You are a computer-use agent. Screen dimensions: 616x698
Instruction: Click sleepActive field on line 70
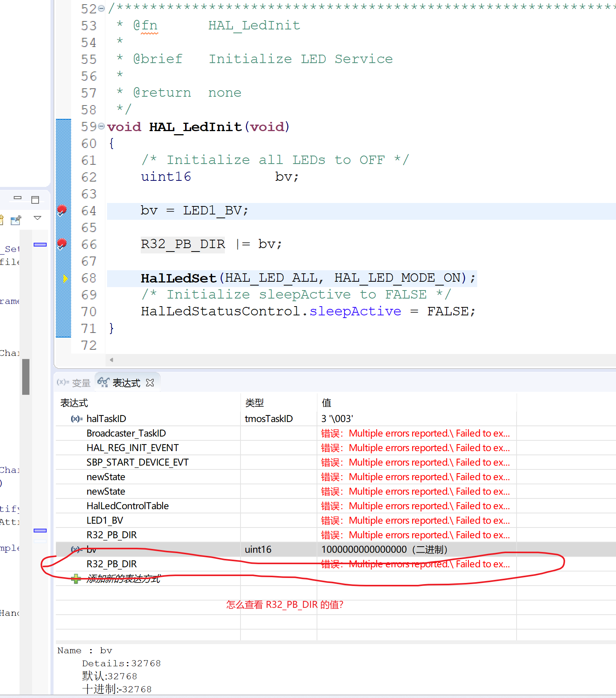coord(355,311)
